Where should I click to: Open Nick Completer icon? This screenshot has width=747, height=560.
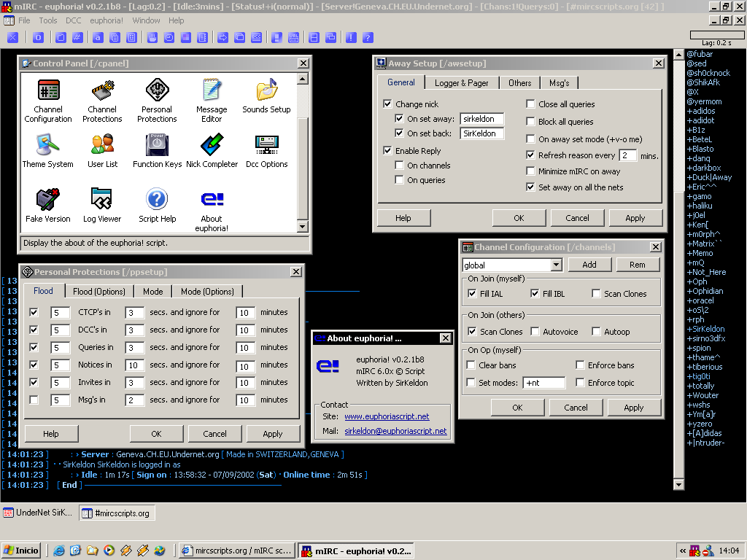(212, 150)
